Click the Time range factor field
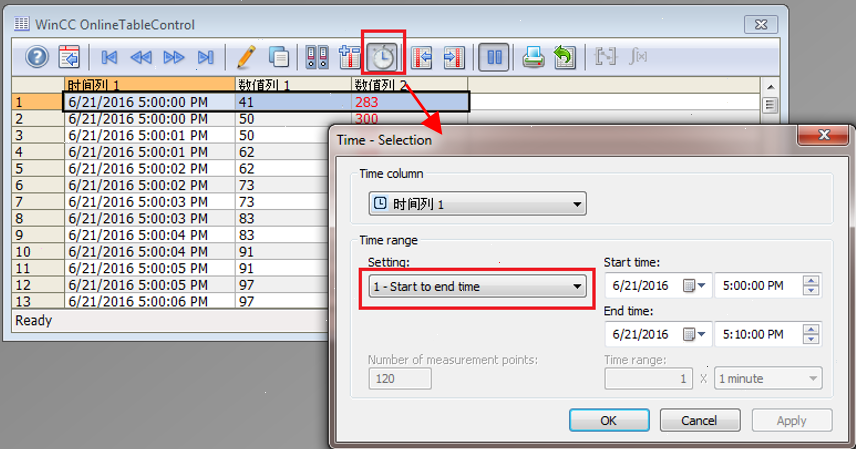The height and width of the screenshot is (449, 856). (649, 378)
